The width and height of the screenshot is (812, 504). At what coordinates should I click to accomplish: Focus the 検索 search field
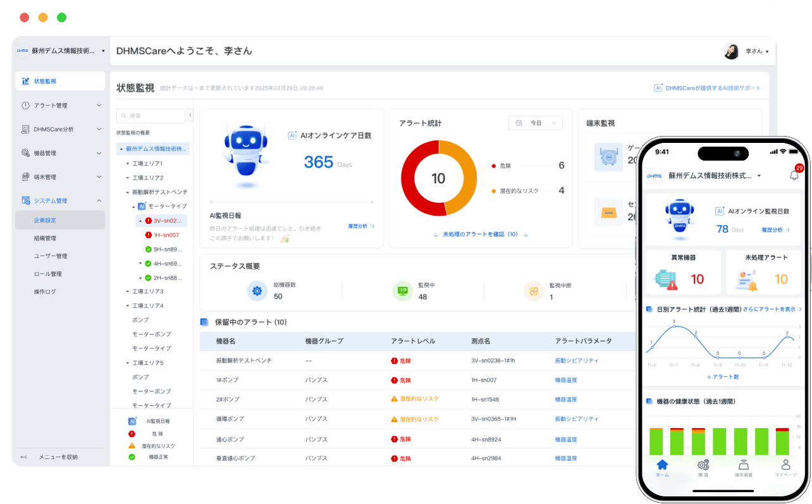tap(151, 116)
